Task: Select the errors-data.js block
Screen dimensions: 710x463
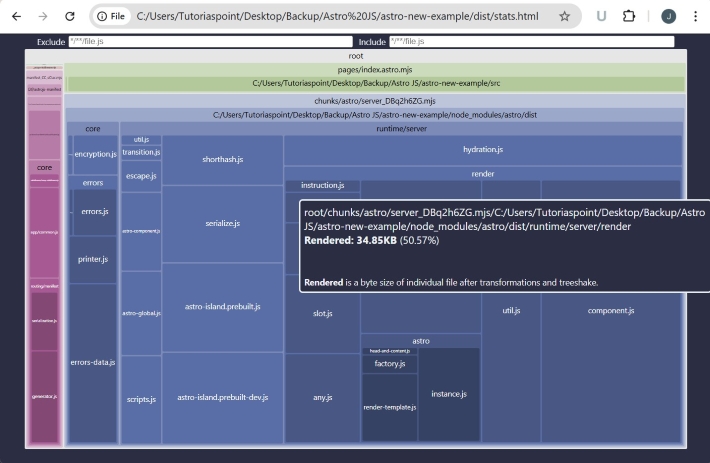Action: click(x=93, y=363)
